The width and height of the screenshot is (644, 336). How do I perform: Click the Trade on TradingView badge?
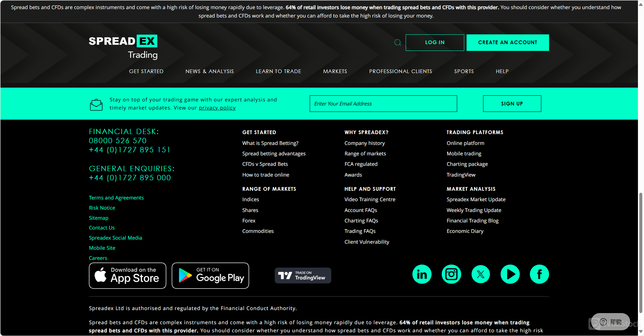tap(303, 276)
